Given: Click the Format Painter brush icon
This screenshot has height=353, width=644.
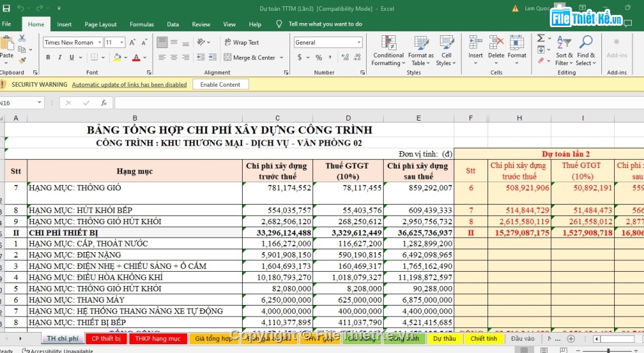Looking at the screenshot, I should pyautogui.click(x=22, y=60).
